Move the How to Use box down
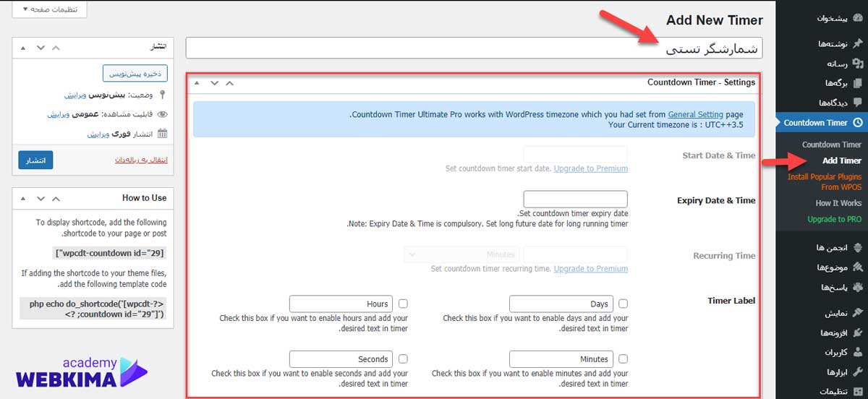The width and height of the screenshot is (868, 399). point(41,199)
